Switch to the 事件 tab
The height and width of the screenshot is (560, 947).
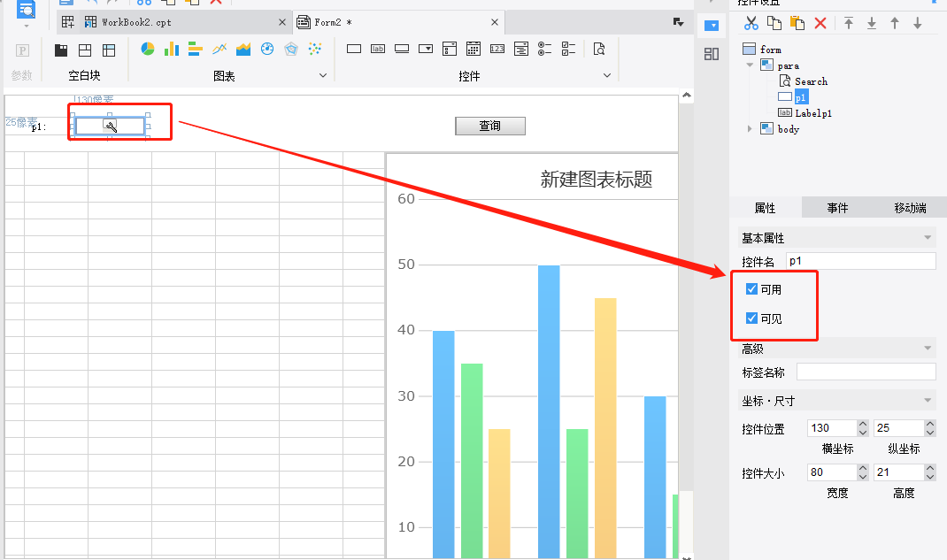(x=837, y=208)
